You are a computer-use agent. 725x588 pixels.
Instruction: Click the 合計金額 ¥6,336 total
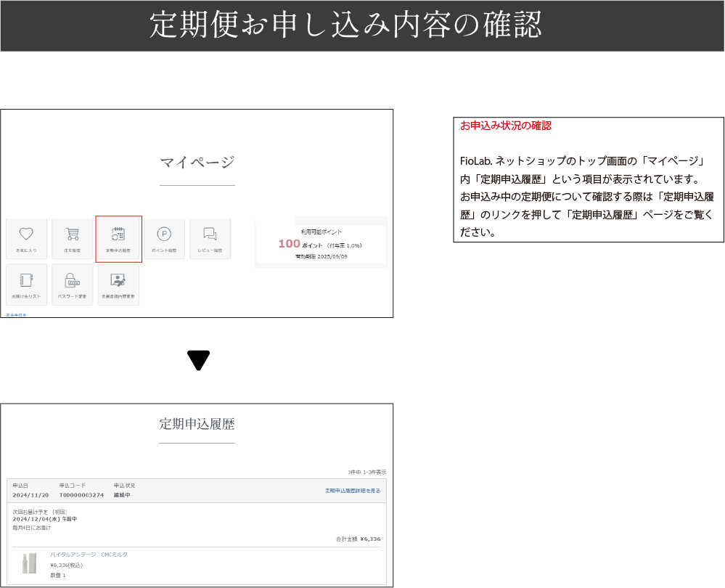pyautogui.click(x=358, y=539)
